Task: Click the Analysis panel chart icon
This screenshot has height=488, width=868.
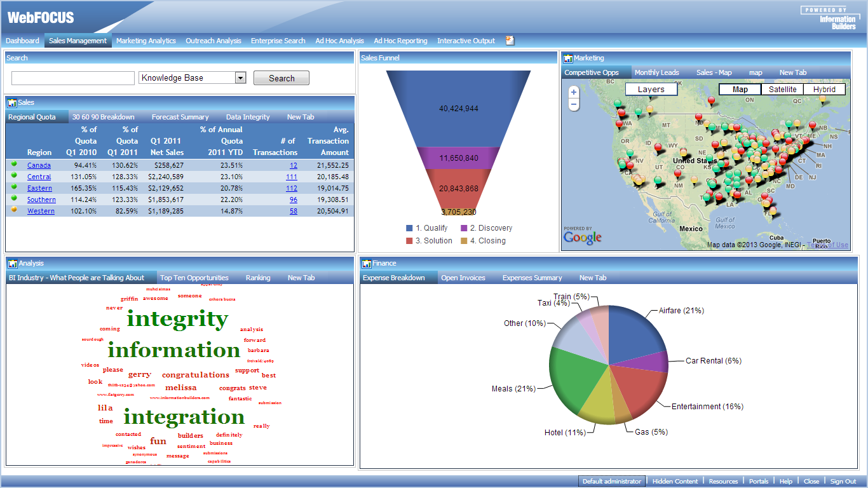Action: [11, 264]
